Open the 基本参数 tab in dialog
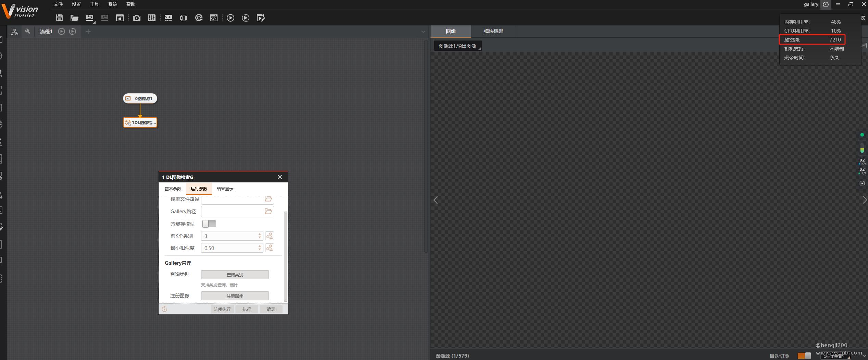The width and height of the screenshot is (868, 360). coord(173,189)
